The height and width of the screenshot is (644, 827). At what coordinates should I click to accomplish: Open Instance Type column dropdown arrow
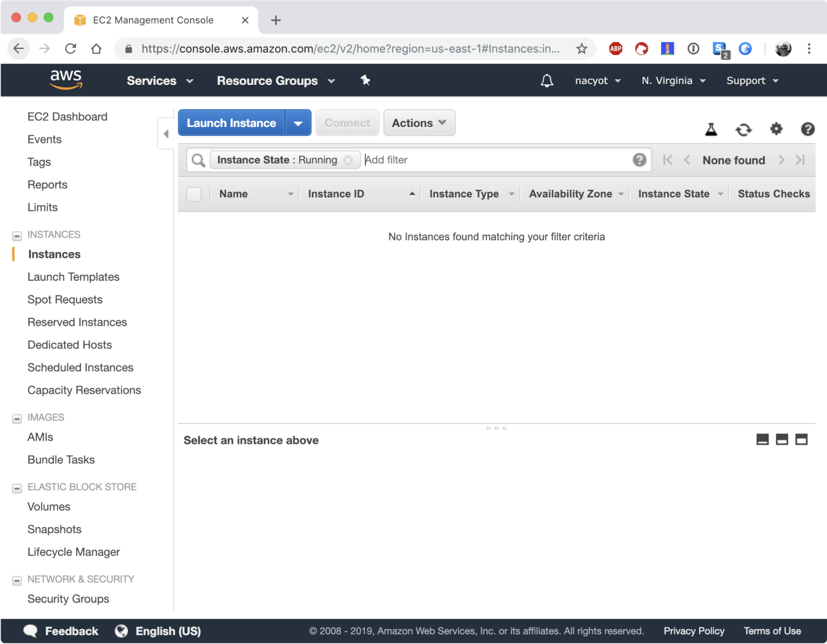point(512,194)
